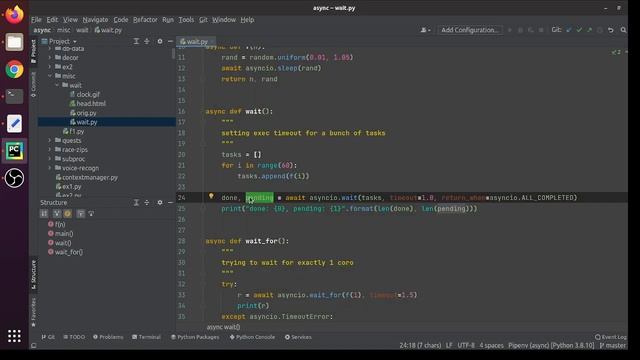Open OBS Studio from the dock
This screenshot has height=360, width=640.
pyautogui.click(x=14, y=178)
